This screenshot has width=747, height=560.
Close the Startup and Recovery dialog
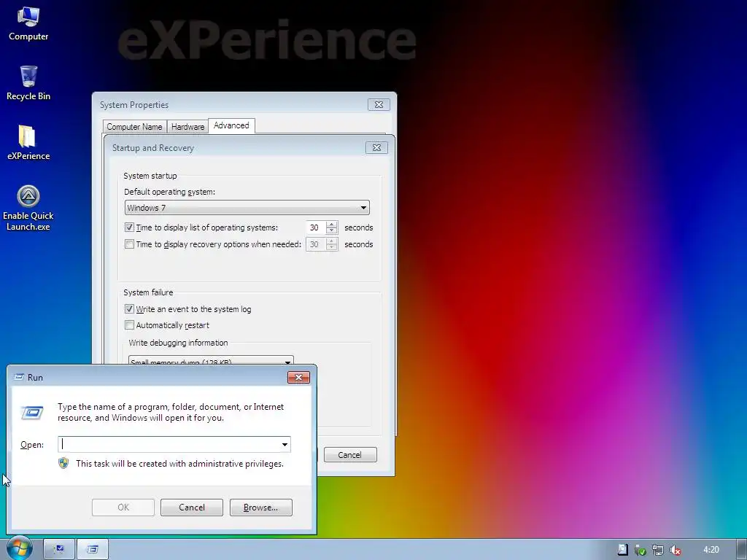pyautogui.click(x=376, y=147)
